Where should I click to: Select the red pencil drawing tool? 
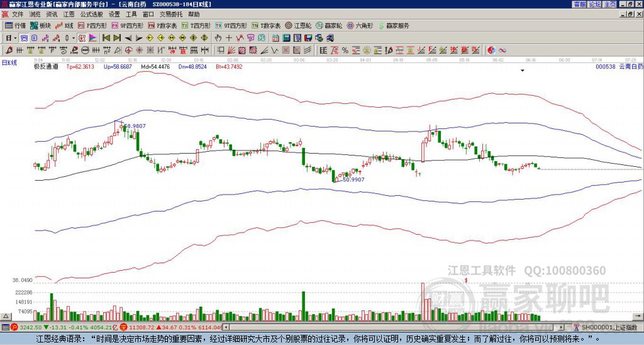[x=8, y=50]
